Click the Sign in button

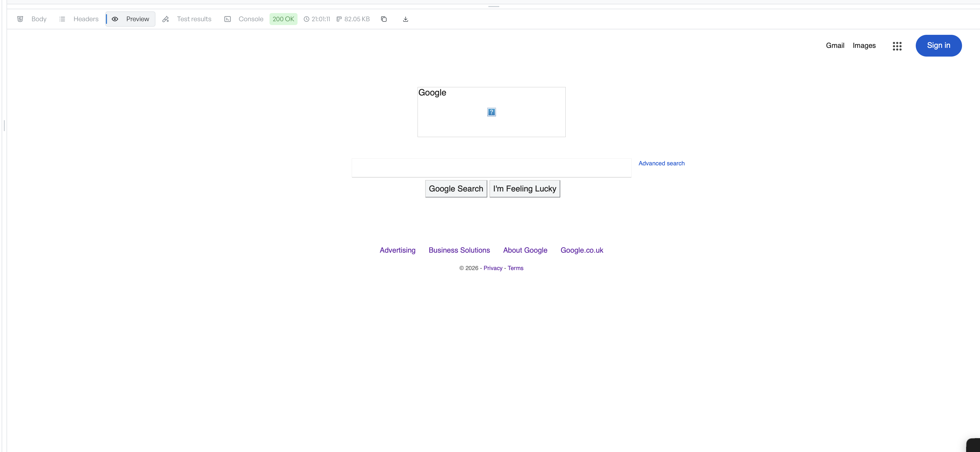(x=939, y=46)
